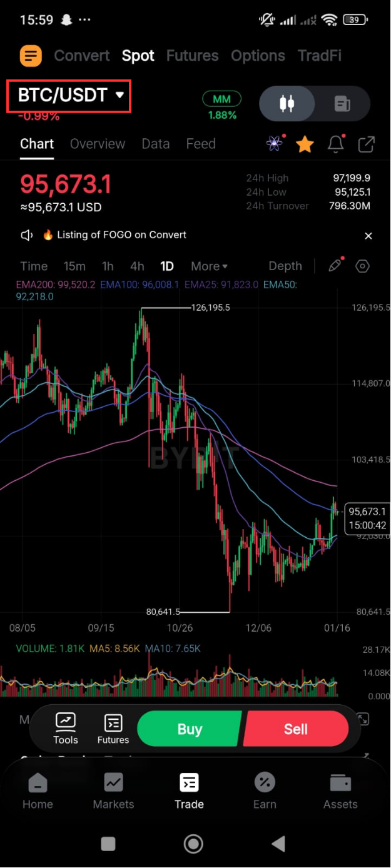The height and width of the screenshot is (868, 391).
Task: Select the chart drawing pencil icon
Action: 335,266
